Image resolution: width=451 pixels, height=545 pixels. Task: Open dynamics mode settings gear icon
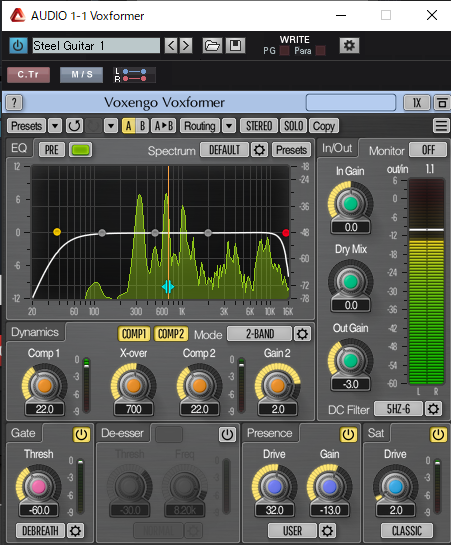(302, 334)
